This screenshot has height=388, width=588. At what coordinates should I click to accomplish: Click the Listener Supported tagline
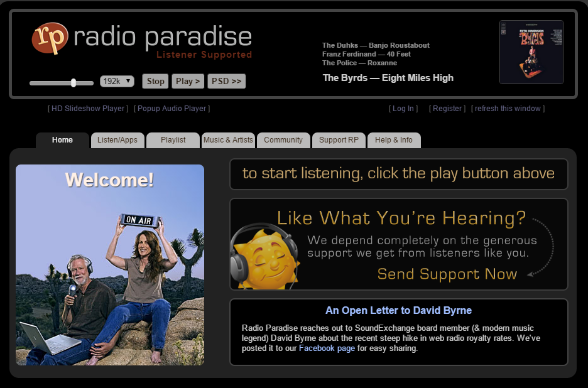coord(204,55)
